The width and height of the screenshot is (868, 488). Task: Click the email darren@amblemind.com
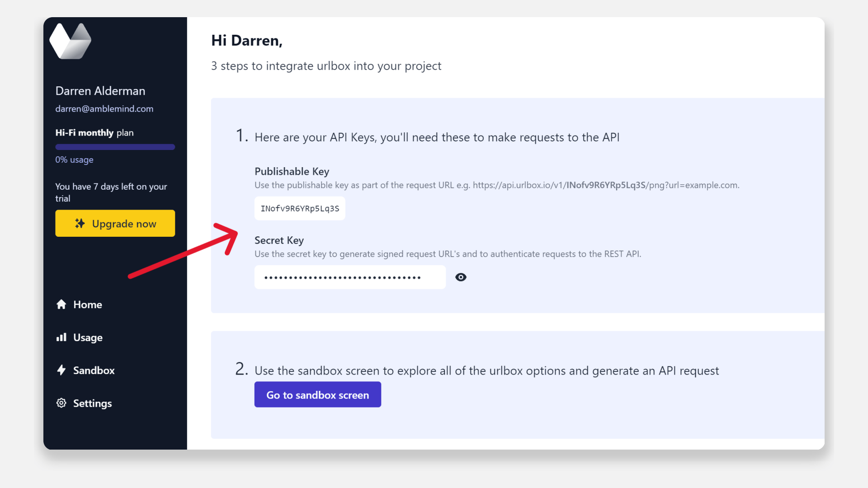pos(104,109)
